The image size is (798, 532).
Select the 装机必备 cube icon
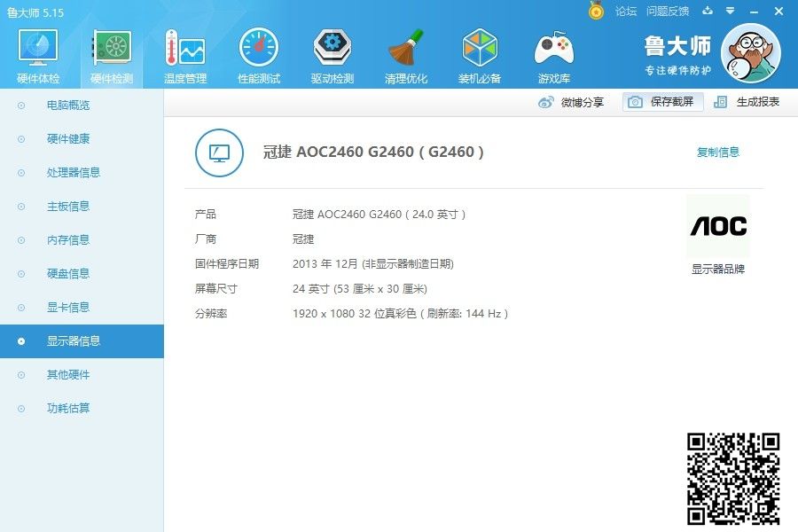pos(480,50)
